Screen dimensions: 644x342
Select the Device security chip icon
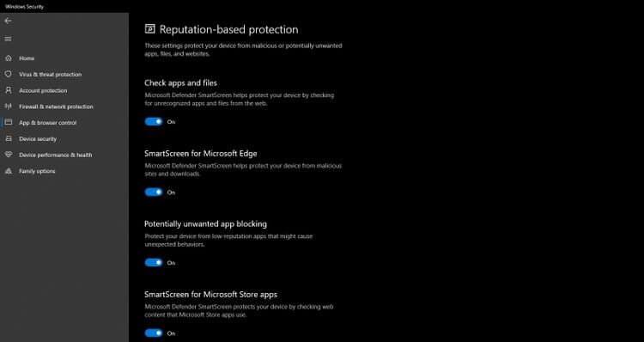click(x=9, y=138)
